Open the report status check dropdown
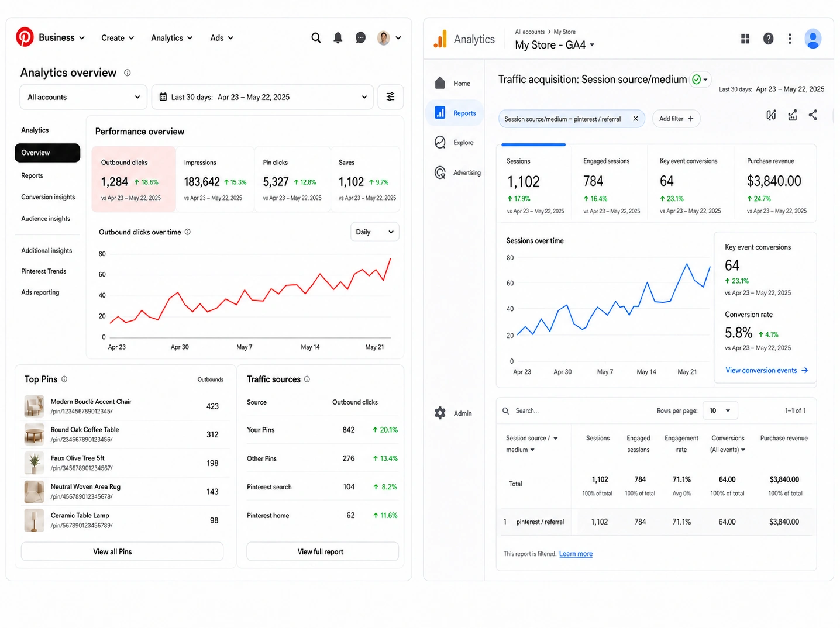 (700, 80)
